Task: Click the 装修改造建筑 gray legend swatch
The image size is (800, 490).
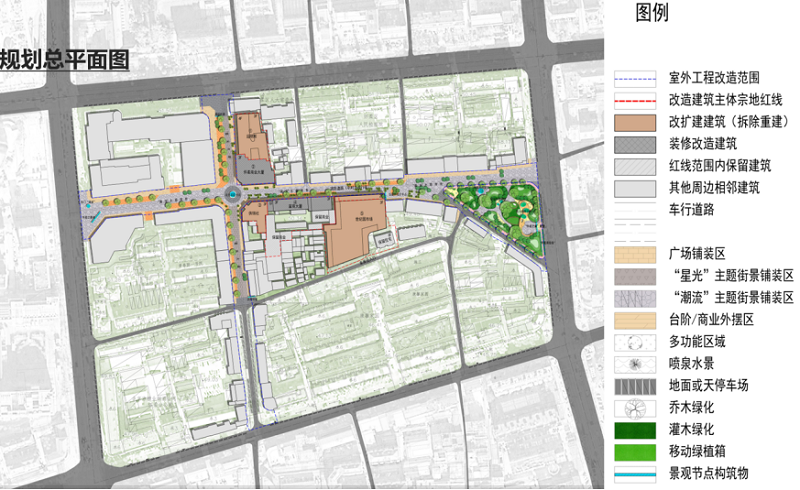Action: point(635,143)
